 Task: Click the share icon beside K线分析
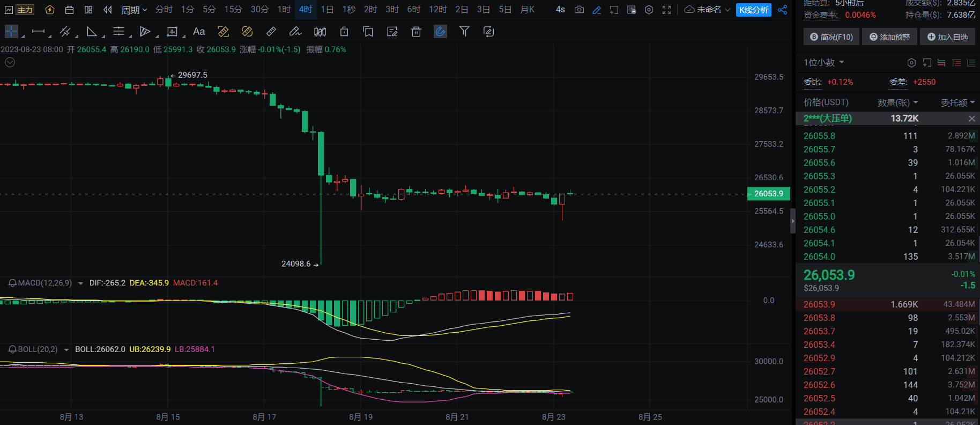click(x=783, y=10)
